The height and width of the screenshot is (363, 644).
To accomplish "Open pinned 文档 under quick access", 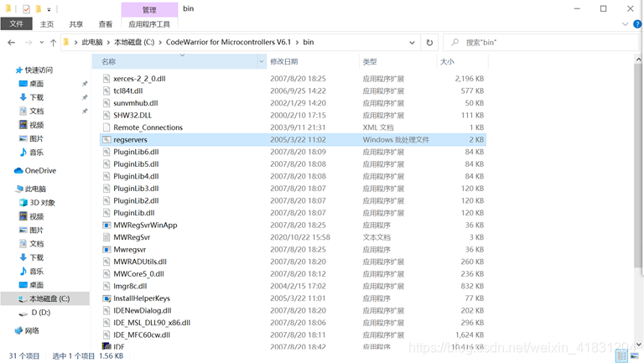I will (36, 111).
